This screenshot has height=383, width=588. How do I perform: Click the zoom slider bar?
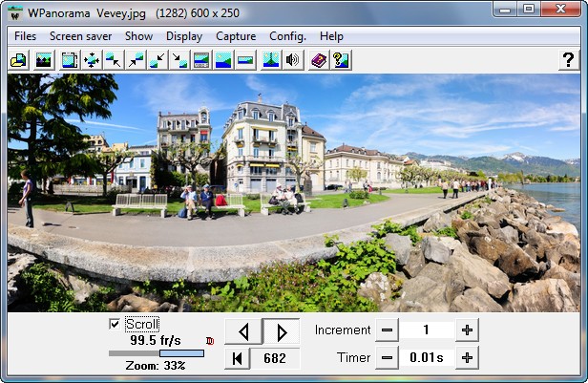coord(157,353)
